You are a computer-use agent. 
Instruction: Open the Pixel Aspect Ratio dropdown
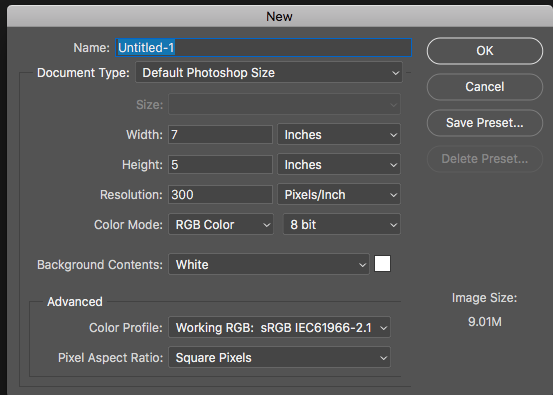point(279,357)
